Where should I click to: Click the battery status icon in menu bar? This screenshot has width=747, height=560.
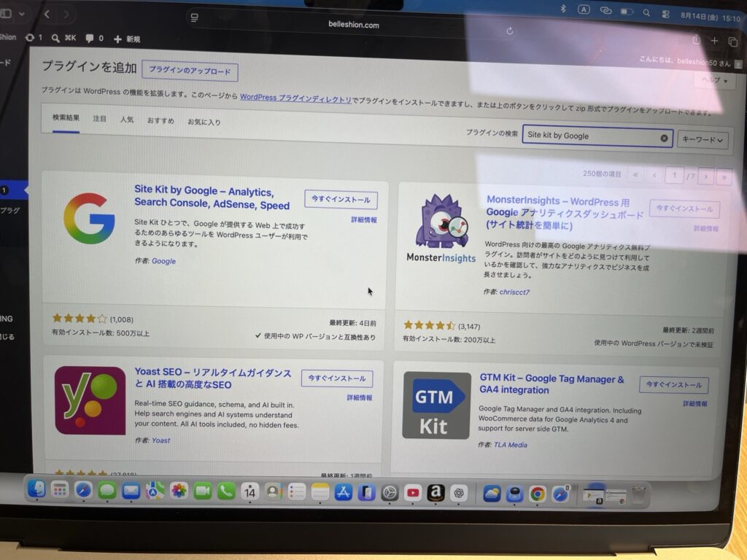pos(626,12)
